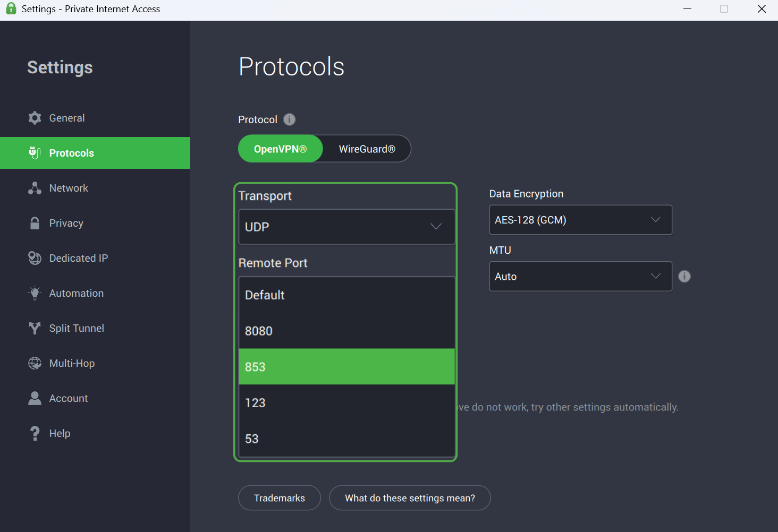Click the Privacy padlock icon
This screenshot has width=778, height=532.
(35, 223)
